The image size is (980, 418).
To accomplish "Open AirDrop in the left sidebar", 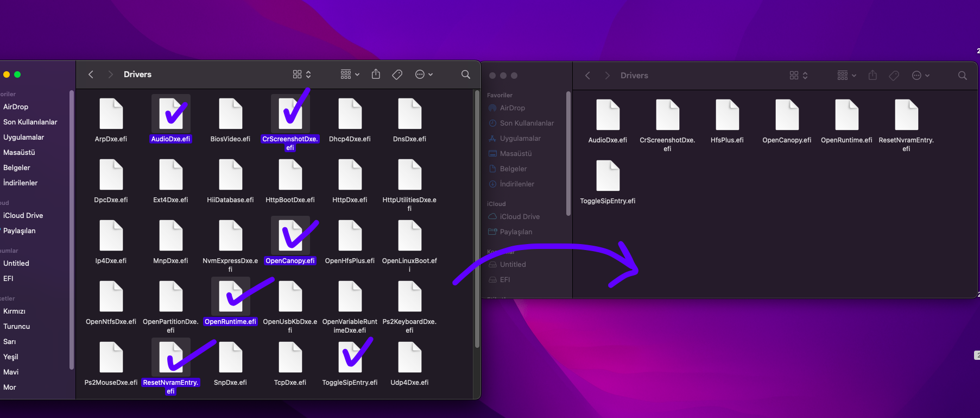I will point(16,107).
